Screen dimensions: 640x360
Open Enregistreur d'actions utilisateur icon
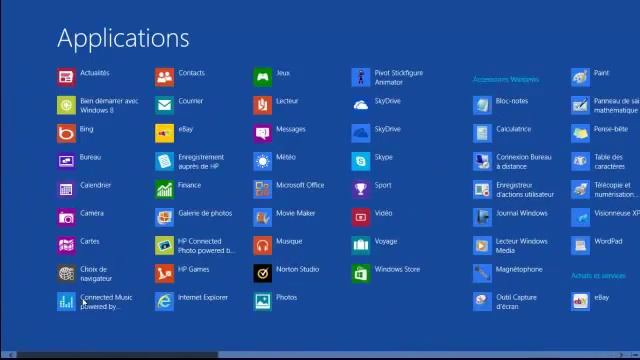coord(482,189)
